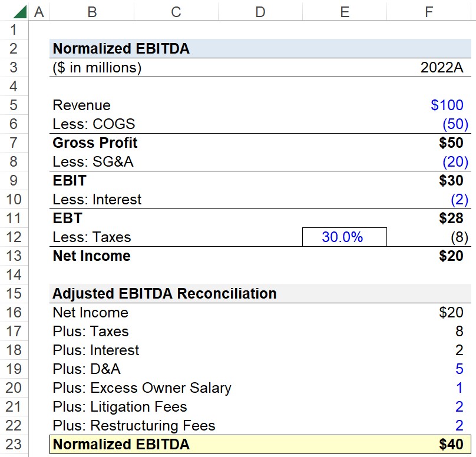The image size is (476, 457).
Task: Click the EBIT $30 value cell
Action: pyautogui.click(x=429, y=181)
